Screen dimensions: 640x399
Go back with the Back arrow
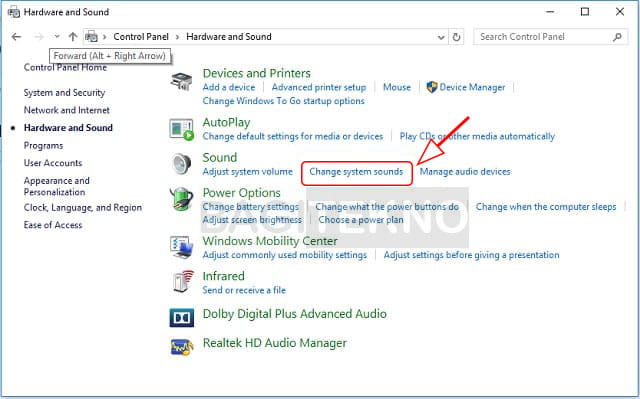[x=16, y=37]
